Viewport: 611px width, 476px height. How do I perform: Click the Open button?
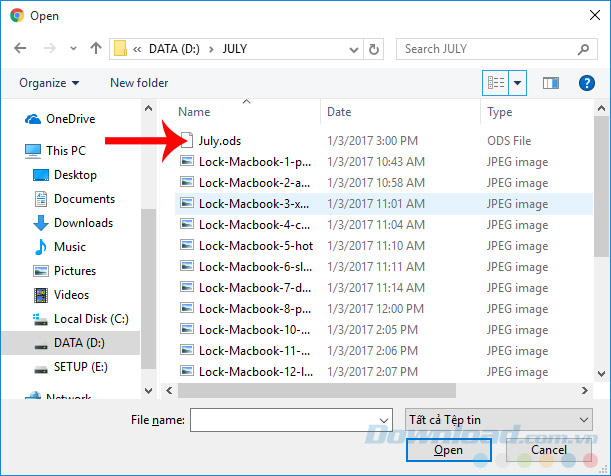pyautogui.click(x=449, y=450)
